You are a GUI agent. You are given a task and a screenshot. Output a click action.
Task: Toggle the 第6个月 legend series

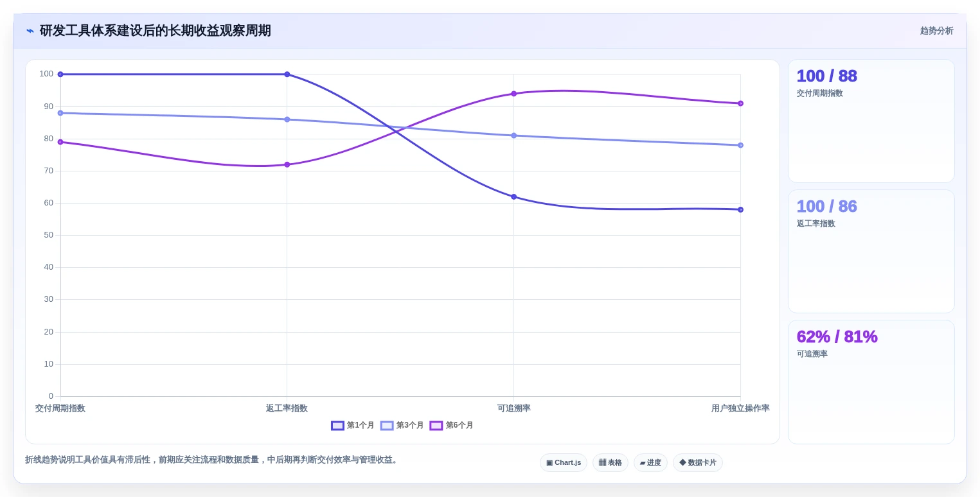(x=452, y=425)
